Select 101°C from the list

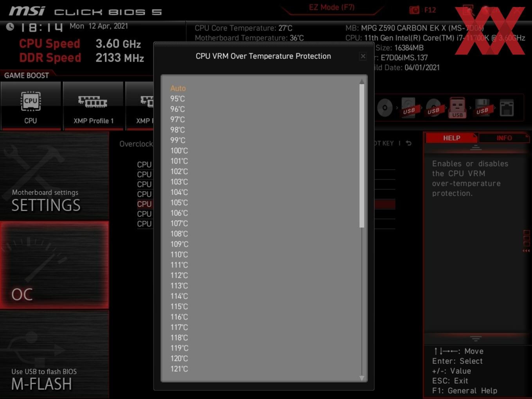click(179, 161)
